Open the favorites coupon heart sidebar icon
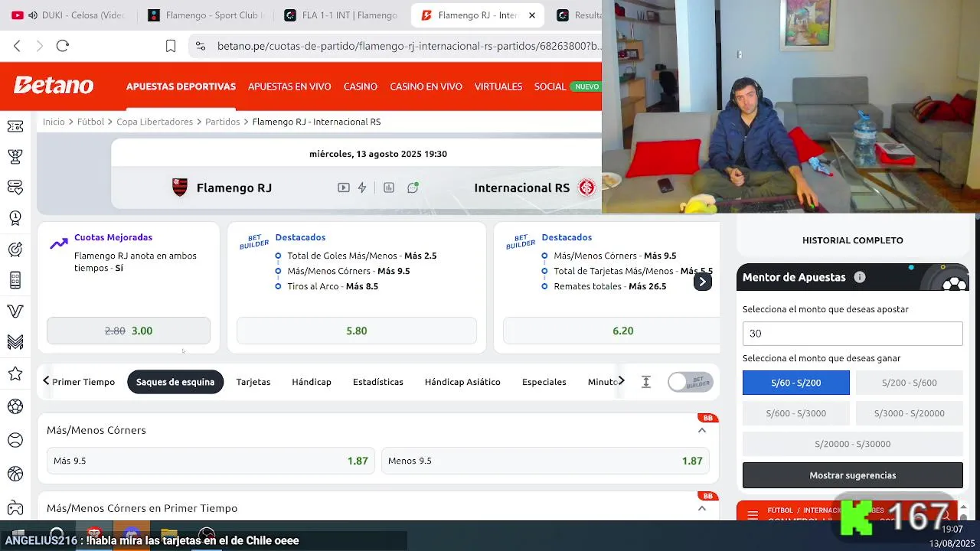This screenshot has height=551, width=980. 15,187
